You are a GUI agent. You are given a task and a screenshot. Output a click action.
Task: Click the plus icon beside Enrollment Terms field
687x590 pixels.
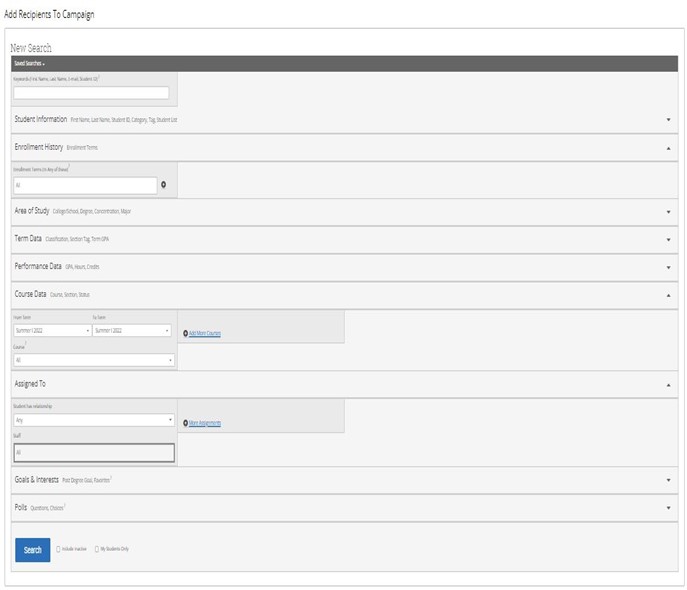click(x=163, y=185)
